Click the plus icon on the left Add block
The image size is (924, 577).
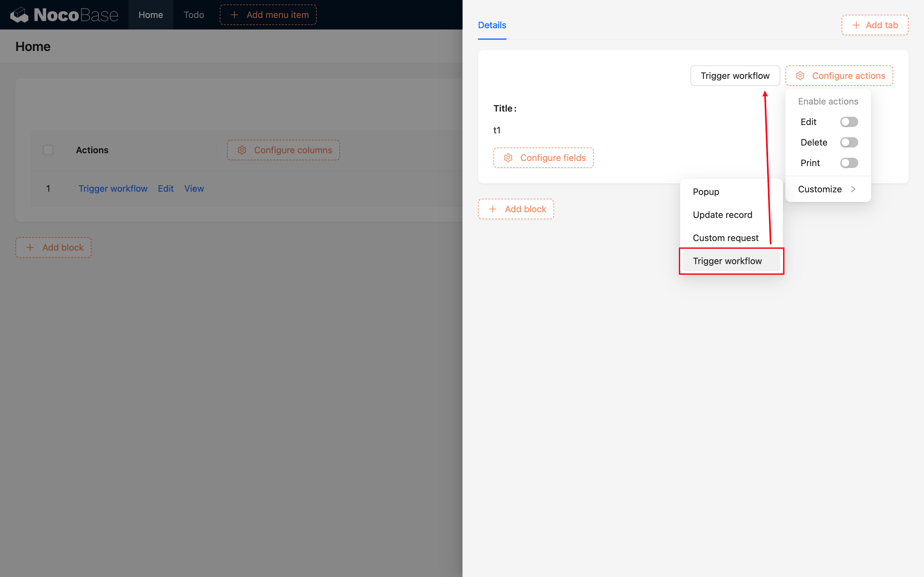click(30, 247)
